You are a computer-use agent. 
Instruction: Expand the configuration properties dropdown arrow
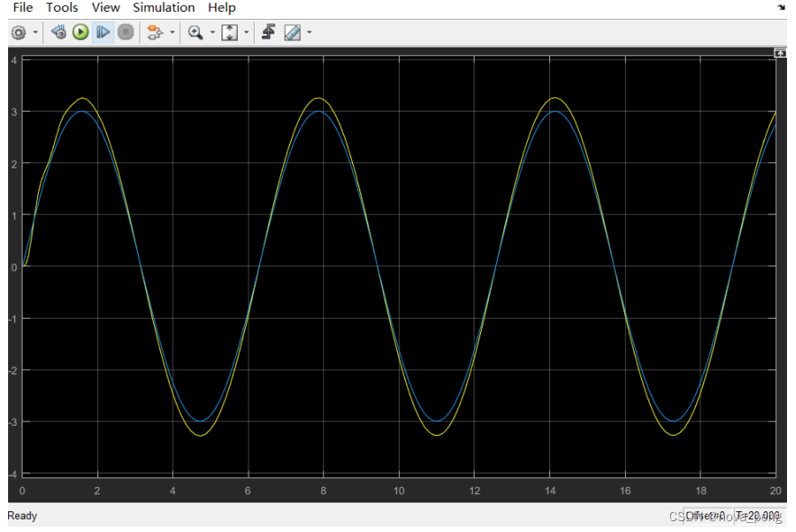point(35,33)
